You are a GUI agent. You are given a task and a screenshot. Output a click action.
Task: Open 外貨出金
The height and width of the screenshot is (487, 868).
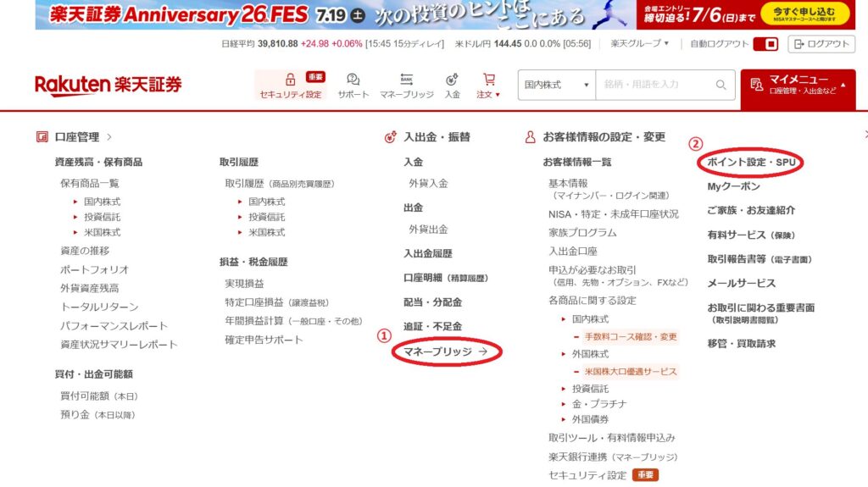[x=428, y=230]
